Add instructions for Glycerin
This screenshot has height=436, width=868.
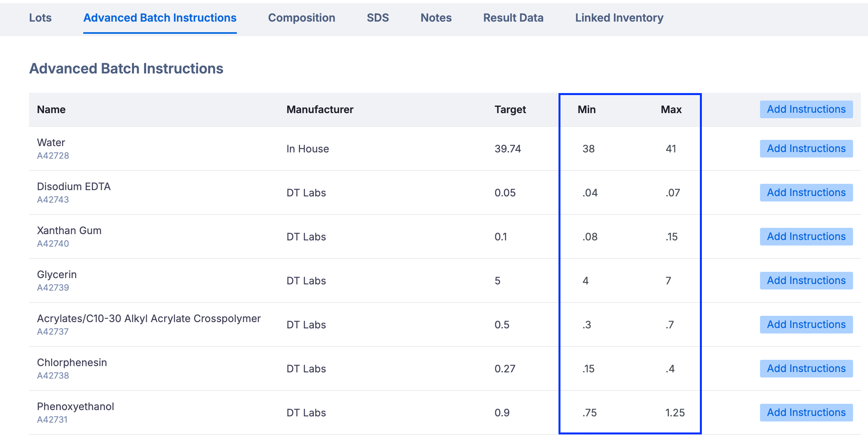806,280
